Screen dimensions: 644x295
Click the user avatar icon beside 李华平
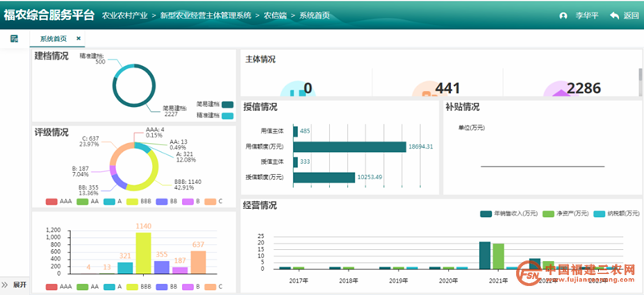pyautogui.click(x=563, y=16)
